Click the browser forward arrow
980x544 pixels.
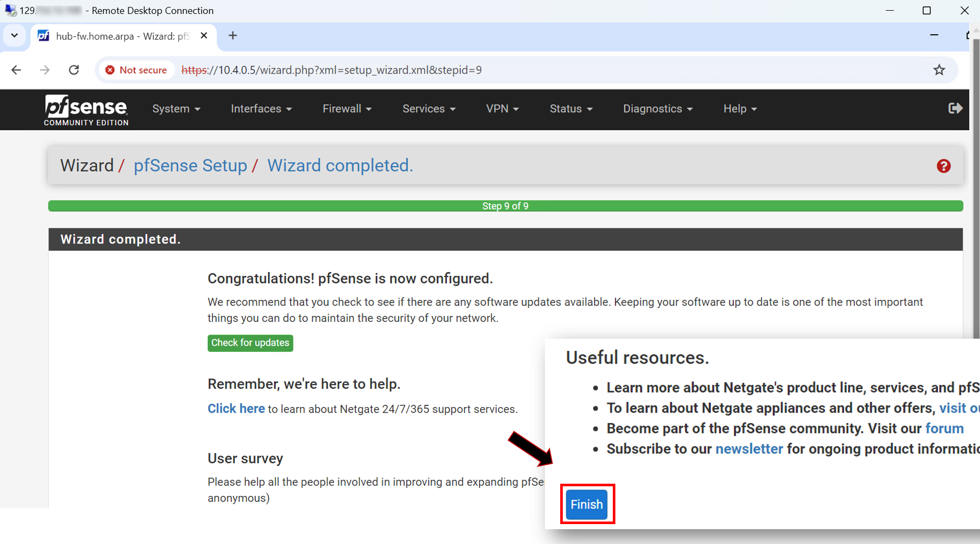45,70
